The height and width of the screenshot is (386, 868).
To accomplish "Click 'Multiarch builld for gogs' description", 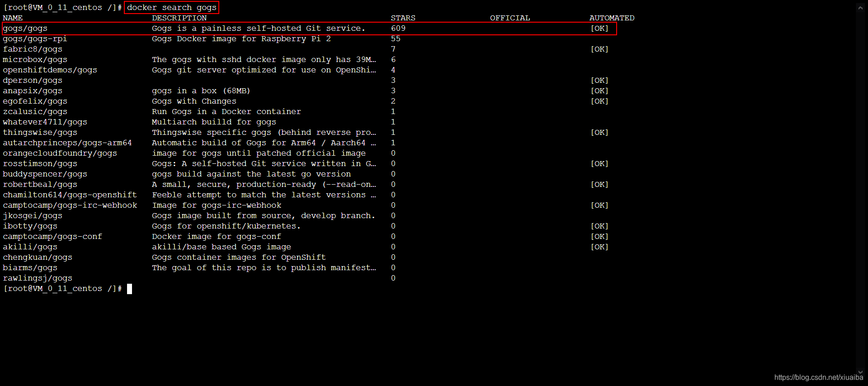I will 214,122.
